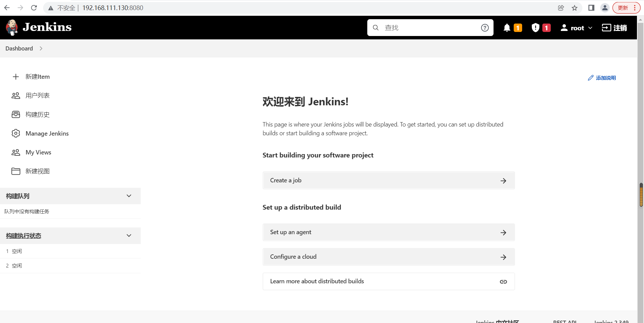Viewport: 644px width, 323px height.
Task: Reload the page with the refresh icon
Action: [x=34, y=8]
